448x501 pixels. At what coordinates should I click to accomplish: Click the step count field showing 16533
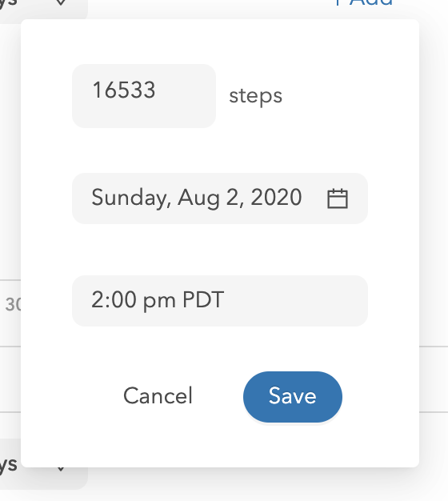[144, 96]
